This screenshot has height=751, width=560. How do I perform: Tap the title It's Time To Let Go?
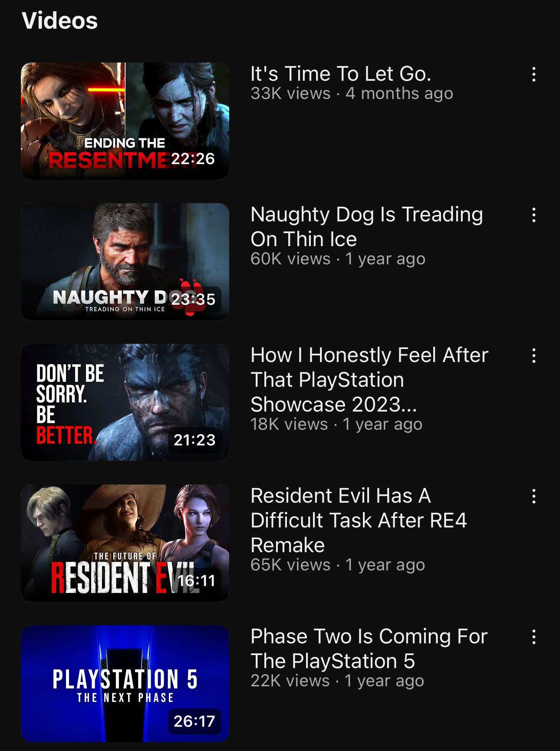pyautogui.click(x=341, y=74)
